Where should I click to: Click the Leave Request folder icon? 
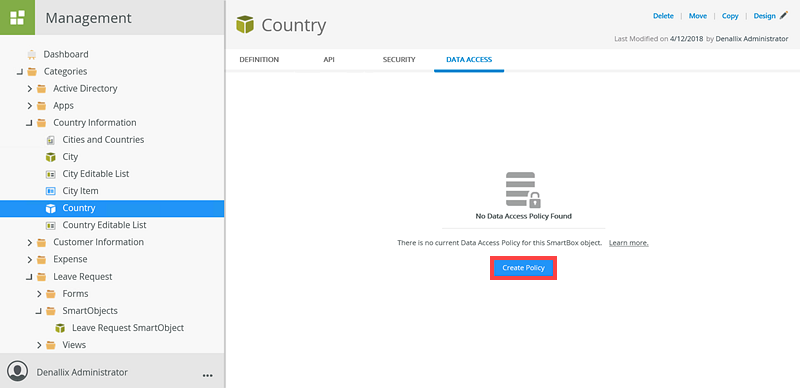pos(41,277)
